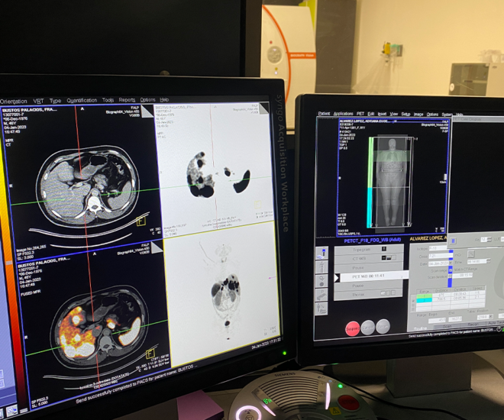The image size is (504, 420).
Task: Open the Tools menu
Action: tap(108, 100)
